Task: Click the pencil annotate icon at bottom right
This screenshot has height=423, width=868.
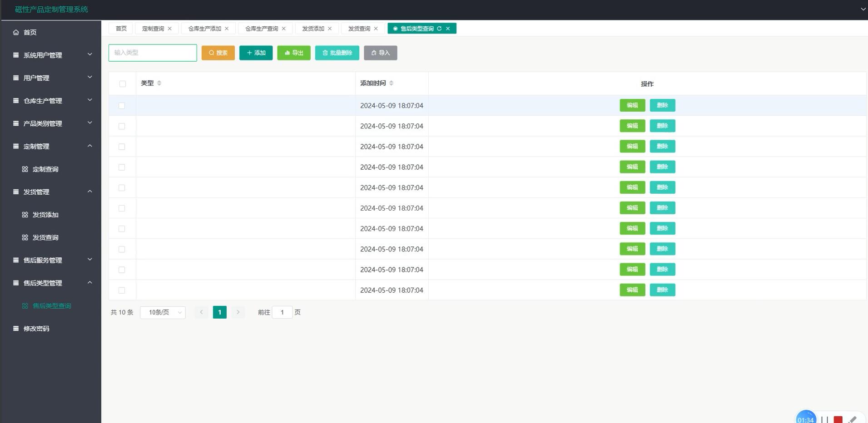Action: pos(852,419)
